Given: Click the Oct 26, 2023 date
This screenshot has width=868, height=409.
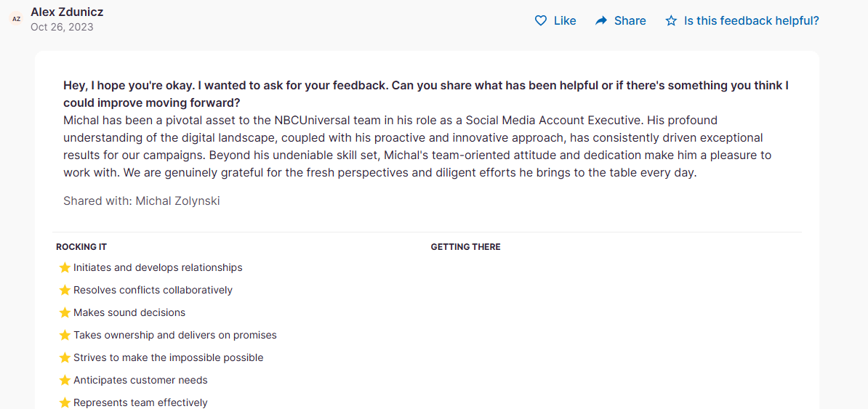Looking at the screenshot, I should 62,27.
